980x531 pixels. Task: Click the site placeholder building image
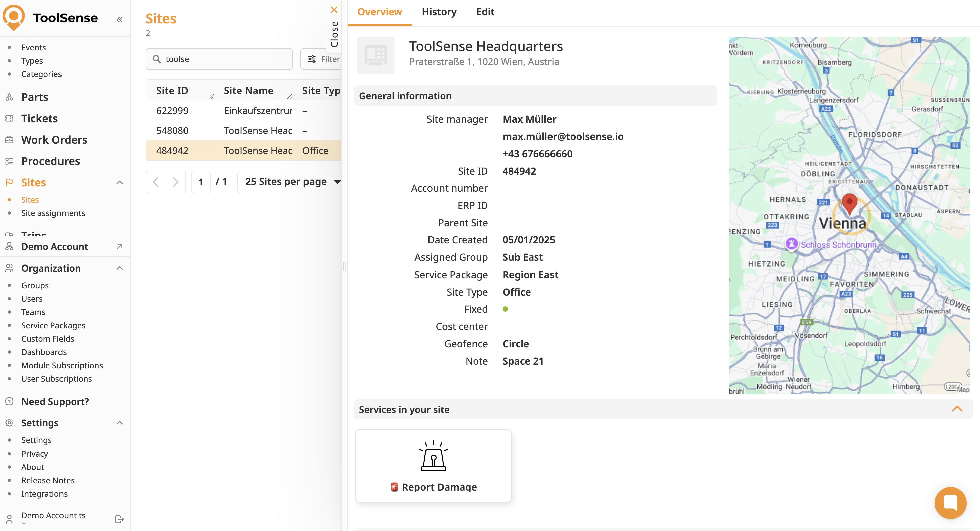(376, 55)
